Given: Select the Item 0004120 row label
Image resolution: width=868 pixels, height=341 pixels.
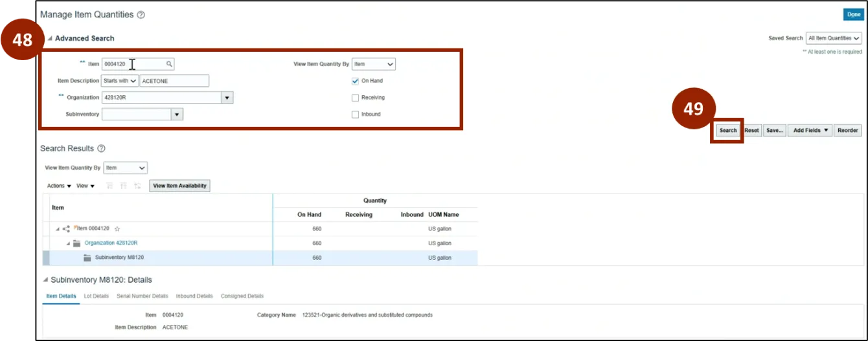Looking at the screenshot, I should pos(94,229).
